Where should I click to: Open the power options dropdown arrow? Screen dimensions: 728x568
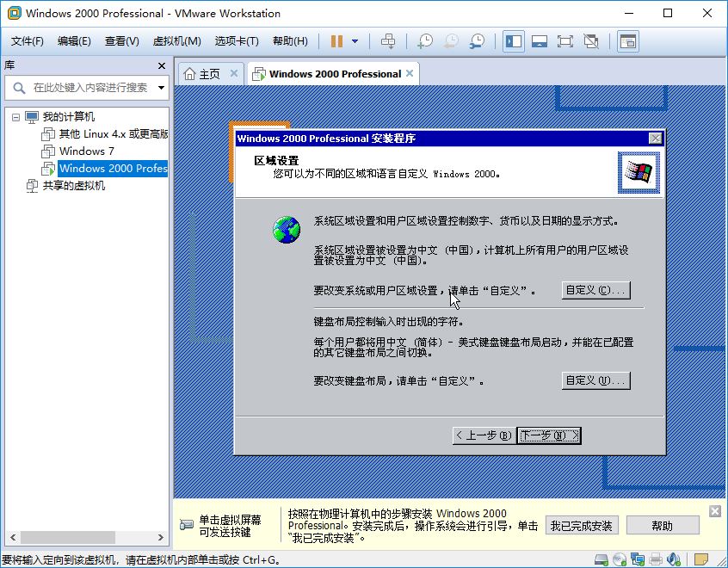[355, 41]
